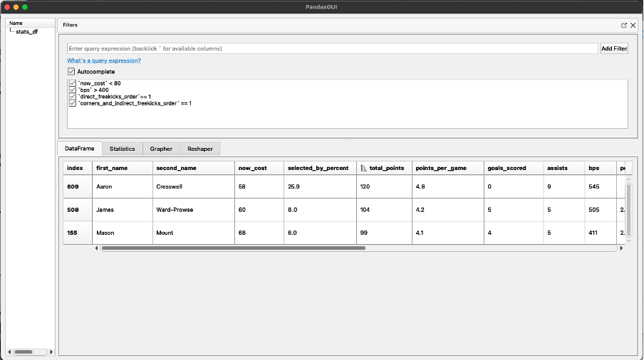644x360 pixels.
Task: Click left scroll arrow in Name sidebar
Action: (x=9, y=351)
